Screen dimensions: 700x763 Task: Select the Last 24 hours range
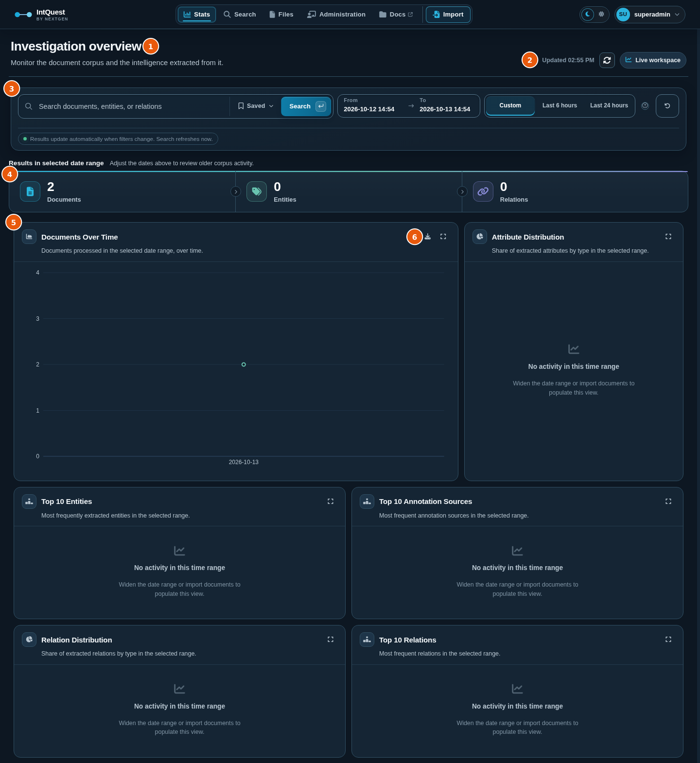[x=609, y=105]
